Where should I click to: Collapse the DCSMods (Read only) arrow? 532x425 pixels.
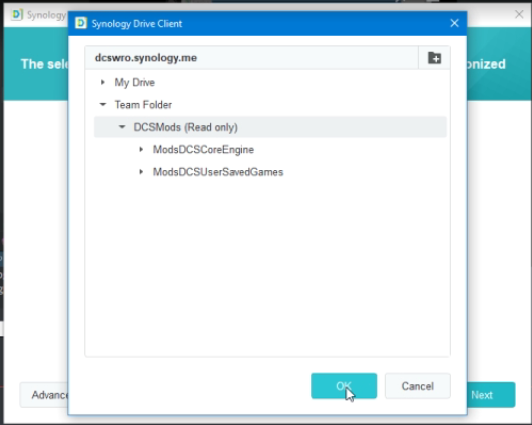pyautogui.click(x=122, y=127)
